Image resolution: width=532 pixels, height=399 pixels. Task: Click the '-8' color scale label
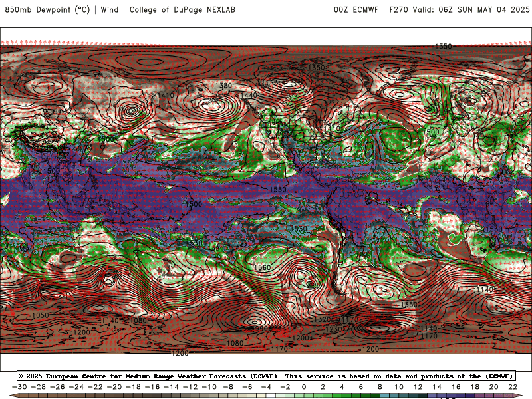click(x=228, y=387)
